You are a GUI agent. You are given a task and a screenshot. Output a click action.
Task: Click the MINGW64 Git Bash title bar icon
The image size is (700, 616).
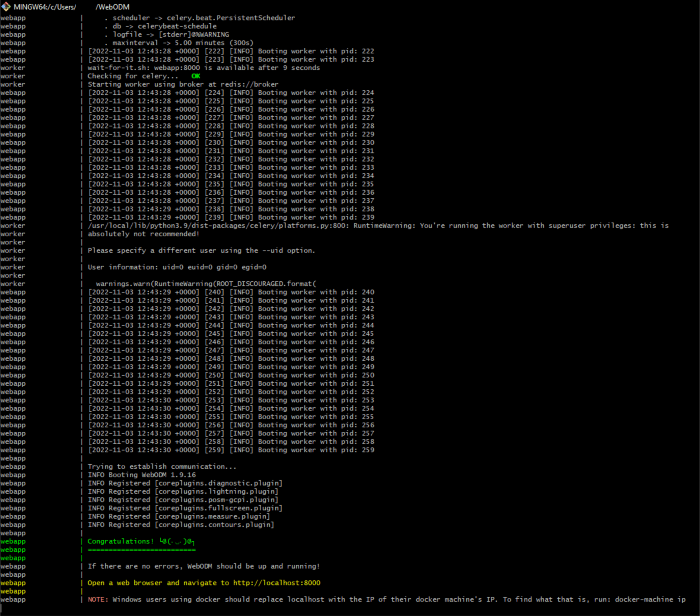coord(6,7)
